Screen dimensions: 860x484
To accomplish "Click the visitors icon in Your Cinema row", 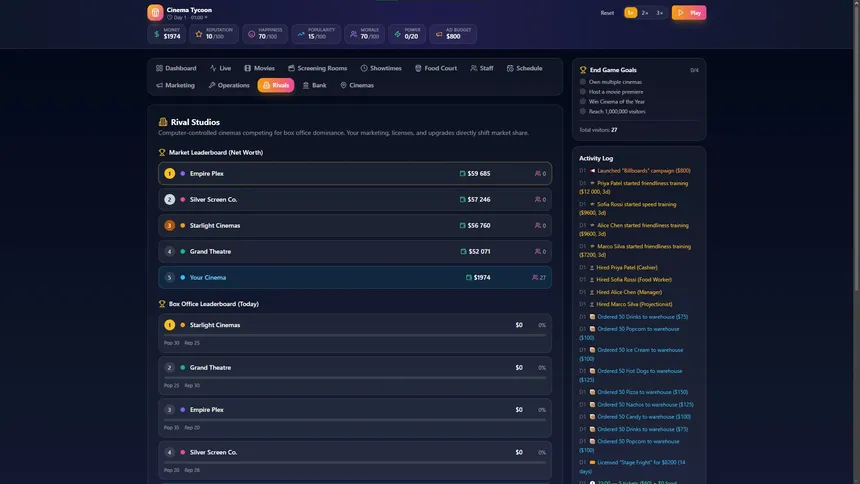I will (x=535, y=278).
